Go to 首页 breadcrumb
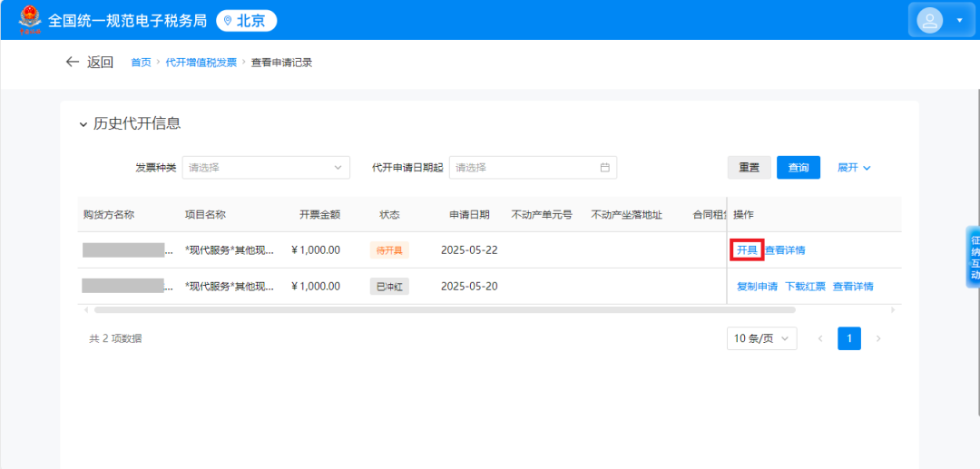Screen dimensions: 980x469 point(141,63)
